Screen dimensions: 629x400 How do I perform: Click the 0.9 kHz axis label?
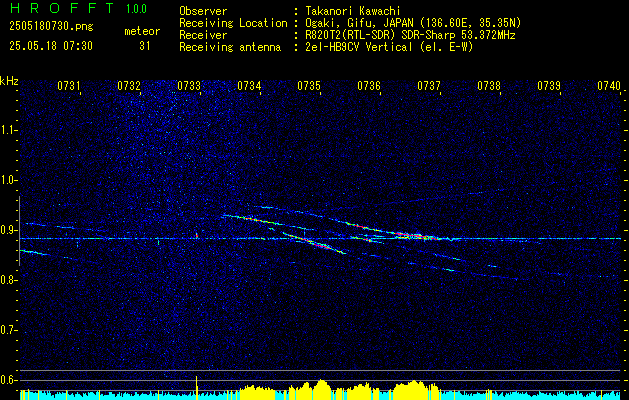click(x=8, y=230)
